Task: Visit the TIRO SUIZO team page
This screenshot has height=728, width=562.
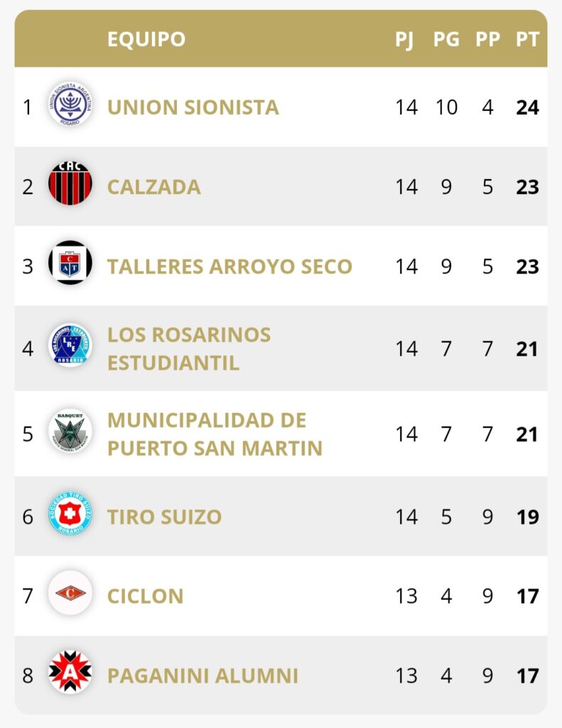Action: [x=164, y=517]
